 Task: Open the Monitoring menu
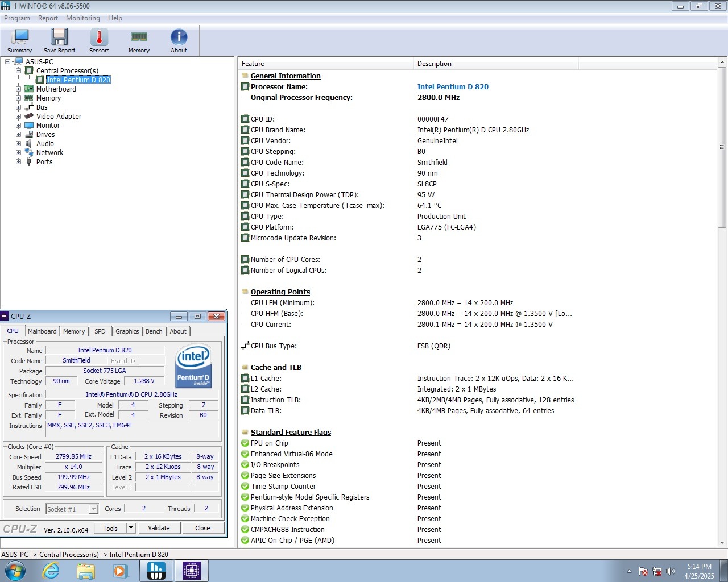(82, 18)
